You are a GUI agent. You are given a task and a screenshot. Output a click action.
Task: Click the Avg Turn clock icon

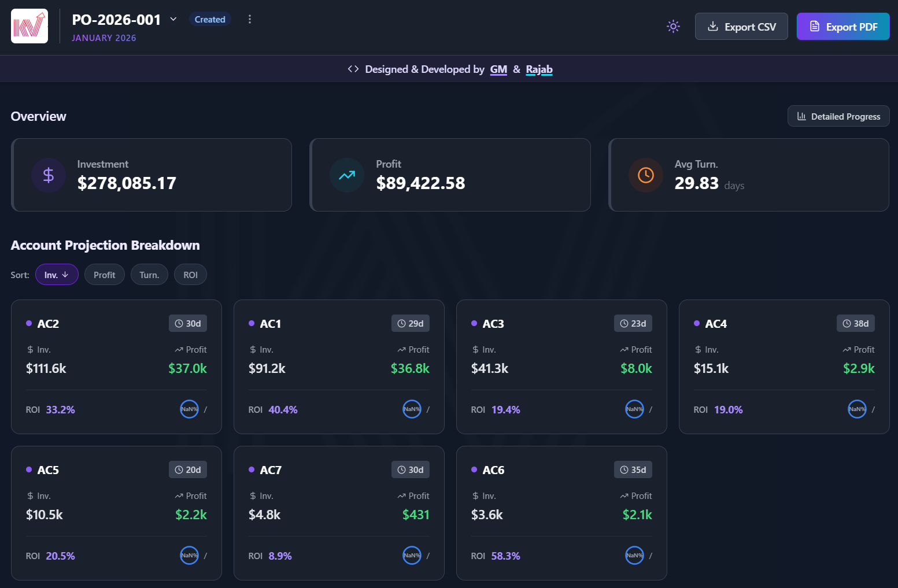(646, 175)
